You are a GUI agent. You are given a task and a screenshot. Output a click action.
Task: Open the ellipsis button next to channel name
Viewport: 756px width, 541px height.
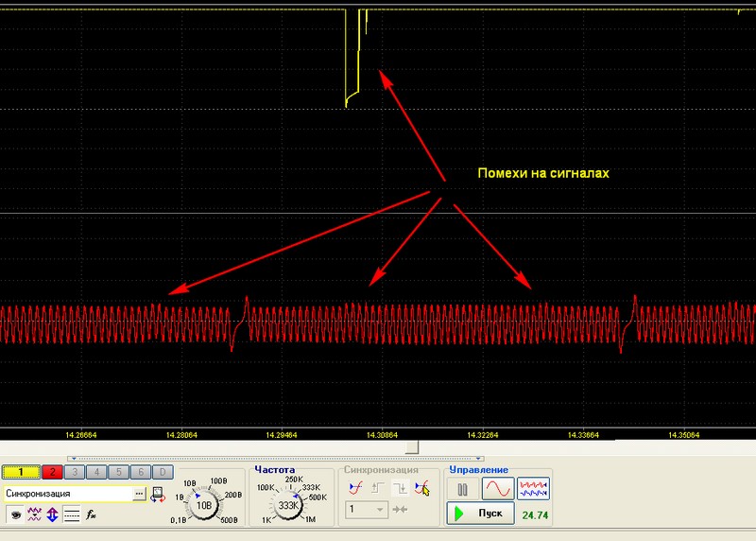pos(139,494)
